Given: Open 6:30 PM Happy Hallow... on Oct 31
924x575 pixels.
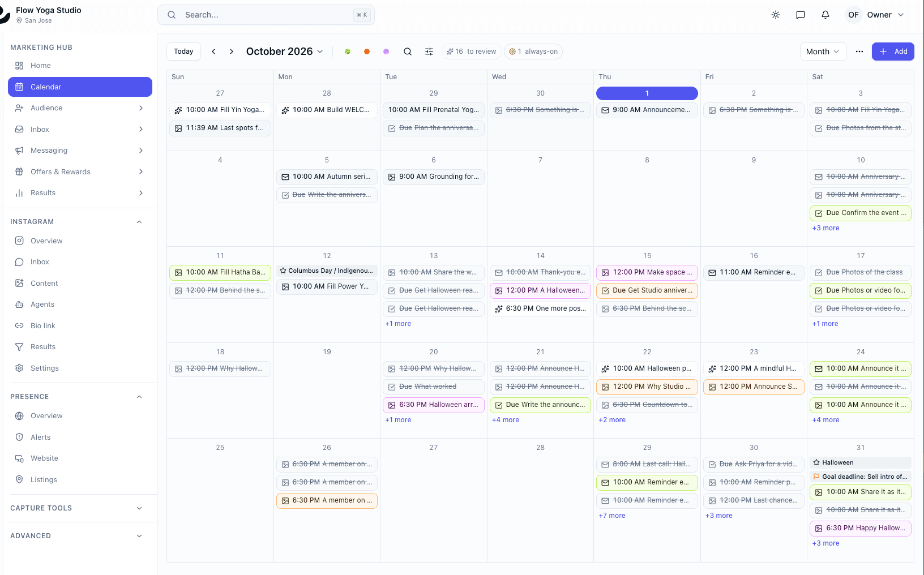Looking at the screenshot, I should (861, 528).
